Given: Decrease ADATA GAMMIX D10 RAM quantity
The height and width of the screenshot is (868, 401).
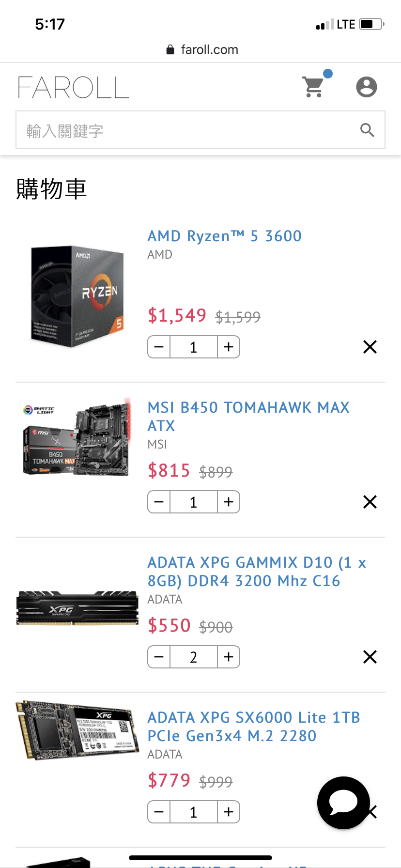Looking at the screenshot, I should [x=159, y=657].
